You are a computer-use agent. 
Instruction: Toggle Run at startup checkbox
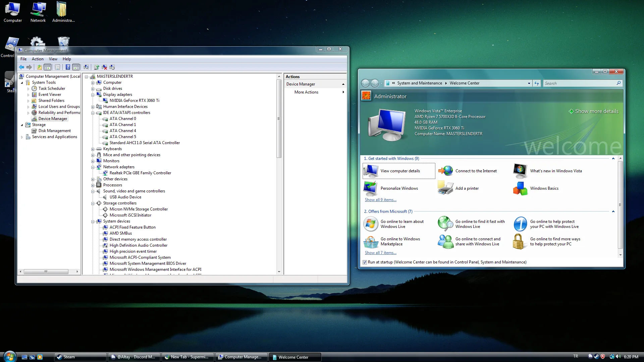365,262
